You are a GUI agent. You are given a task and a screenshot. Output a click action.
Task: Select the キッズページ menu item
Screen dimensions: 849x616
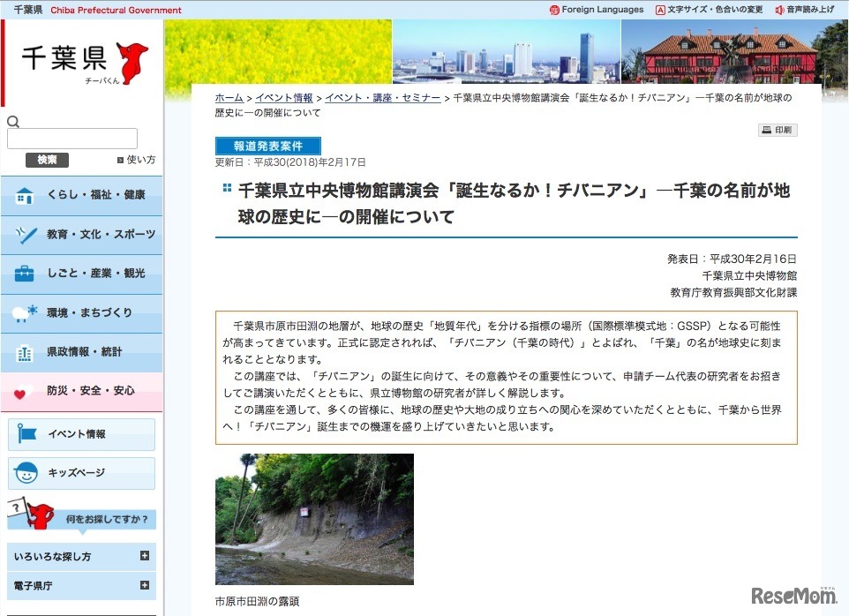tap(80, 474)
